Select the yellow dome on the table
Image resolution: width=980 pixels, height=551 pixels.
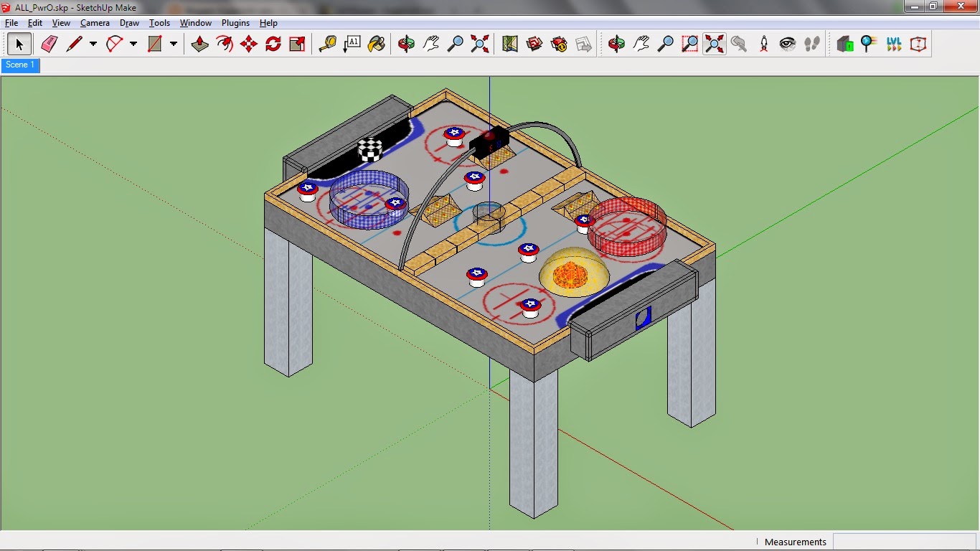point(575,273)
